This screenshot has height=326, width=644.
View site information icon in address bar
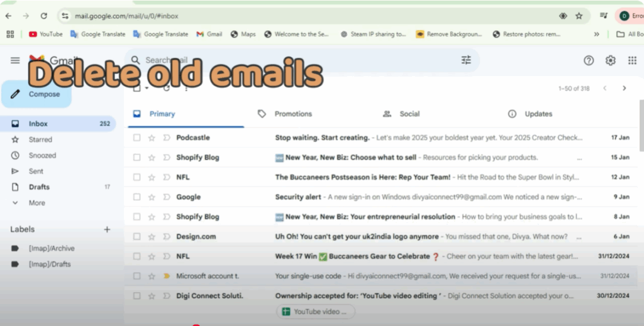pyautogui.click(x=65, y=16)
